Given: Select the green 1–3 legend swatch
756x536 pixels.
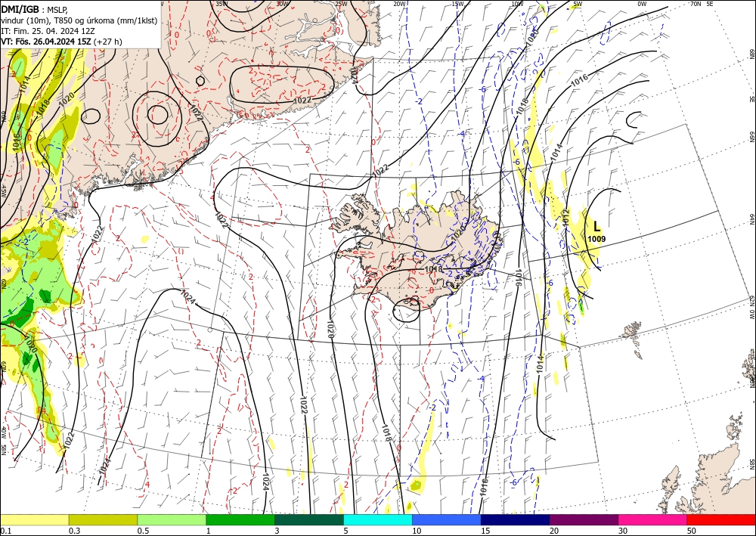Looking at the screenshot, I should click(x=240, y=519).
